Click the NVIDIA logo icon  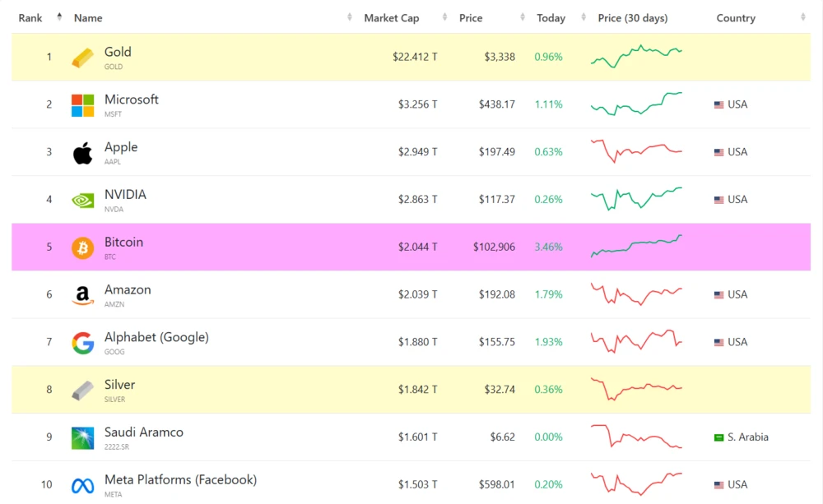[x=82, y=200]
